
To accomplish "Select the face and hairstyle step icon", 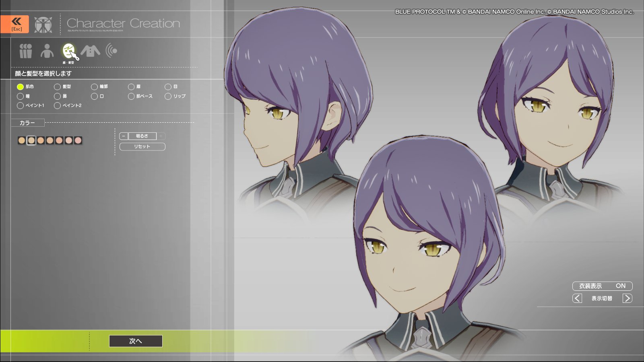I will click(x=69, y=51).
